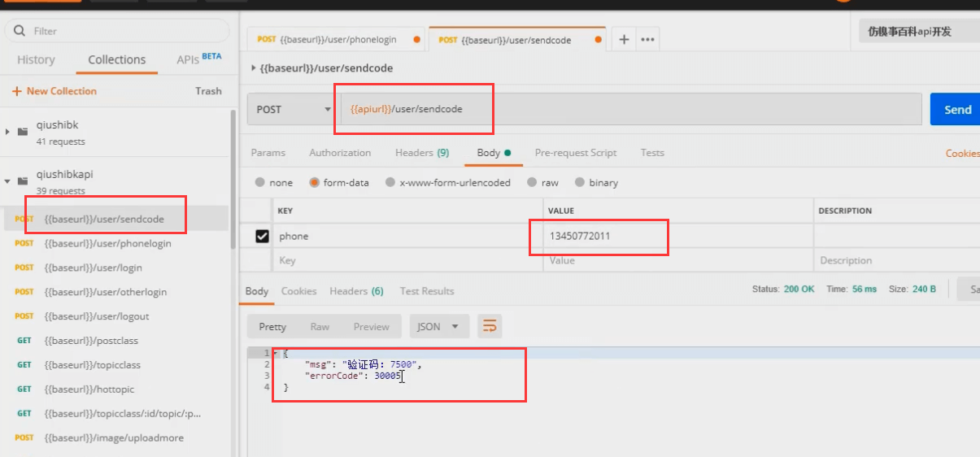
Task: Open the response Headers (6) tab
Action: tap(356, 291)
